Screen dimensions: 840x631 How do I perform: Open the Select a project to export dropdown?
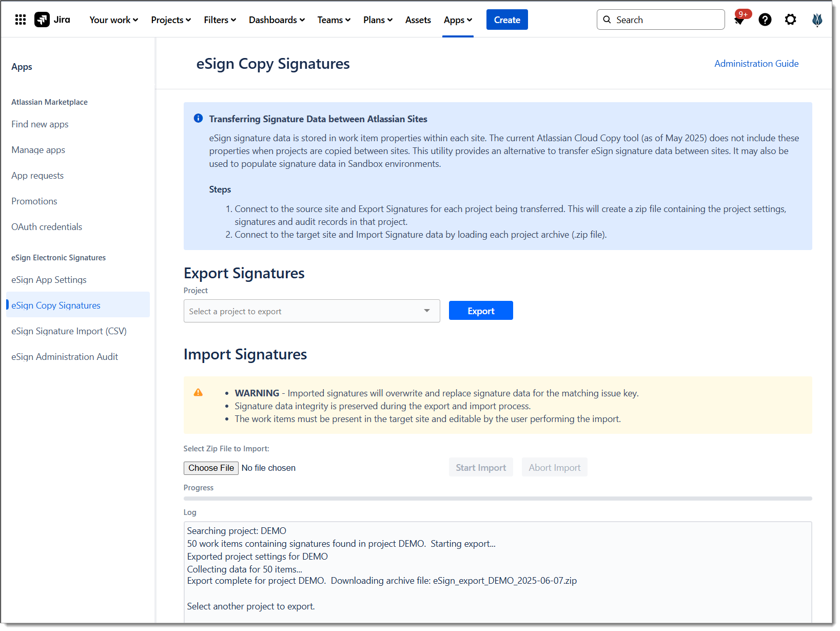pos(311,311)
